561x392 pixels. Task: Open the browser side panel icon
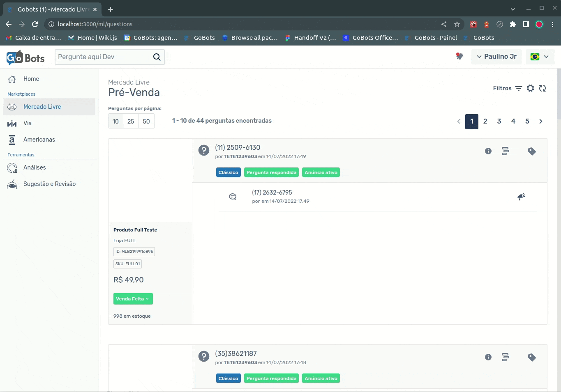click(x=526, y=24)
